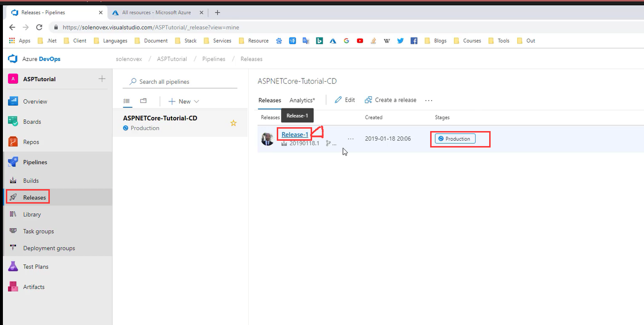The height and width of the screenshot is (325, 644).
Task: Click the build number 20190118.1
Action: [x=304, y=143]
